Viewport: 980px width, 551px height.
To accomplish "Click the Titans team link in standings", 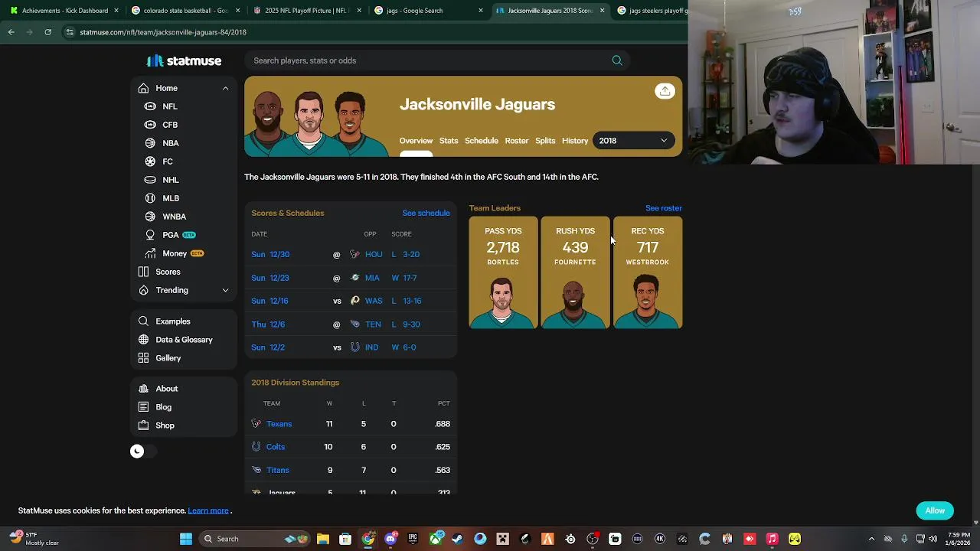I will [278, 470].
